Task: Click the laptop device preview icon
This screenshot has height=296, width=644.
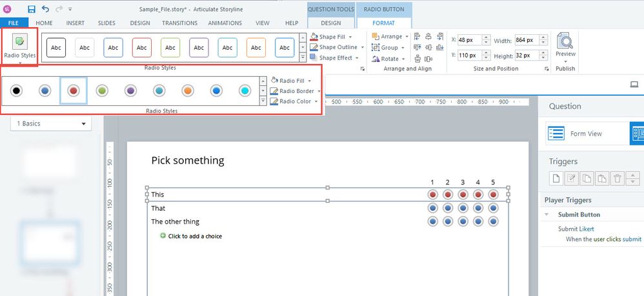Action: (634, 84)
